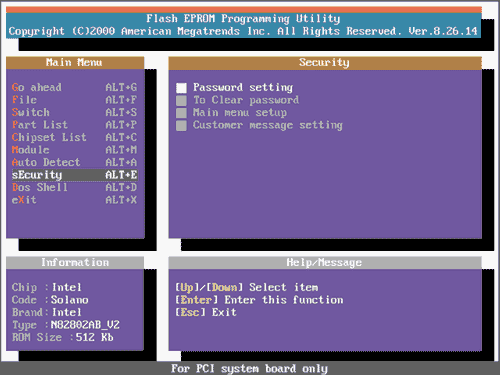Select highlighted sEcurity menu entry

(75, 175)
